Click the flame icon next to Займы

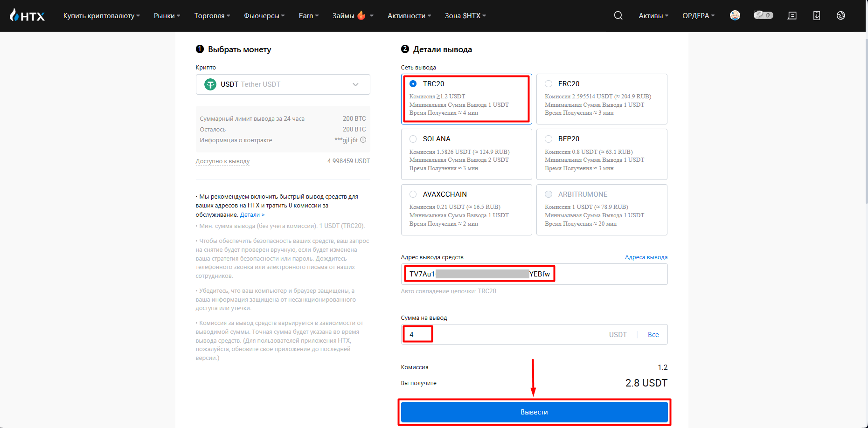pyautogui.click(x=361, y=15)
